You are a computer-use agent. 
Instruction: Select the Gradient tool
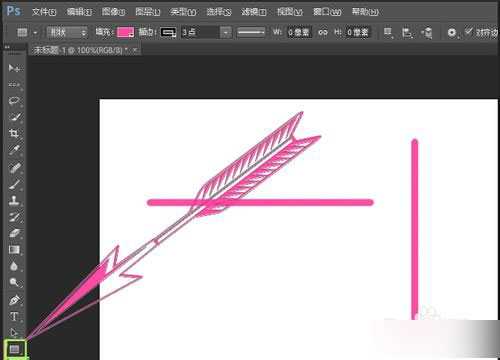point(14,250)
